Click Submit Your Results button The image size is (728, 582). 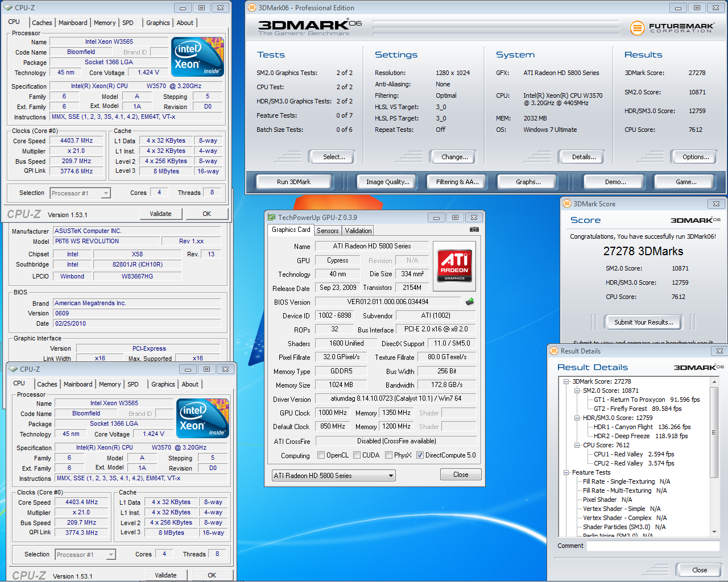pos(643,322)
